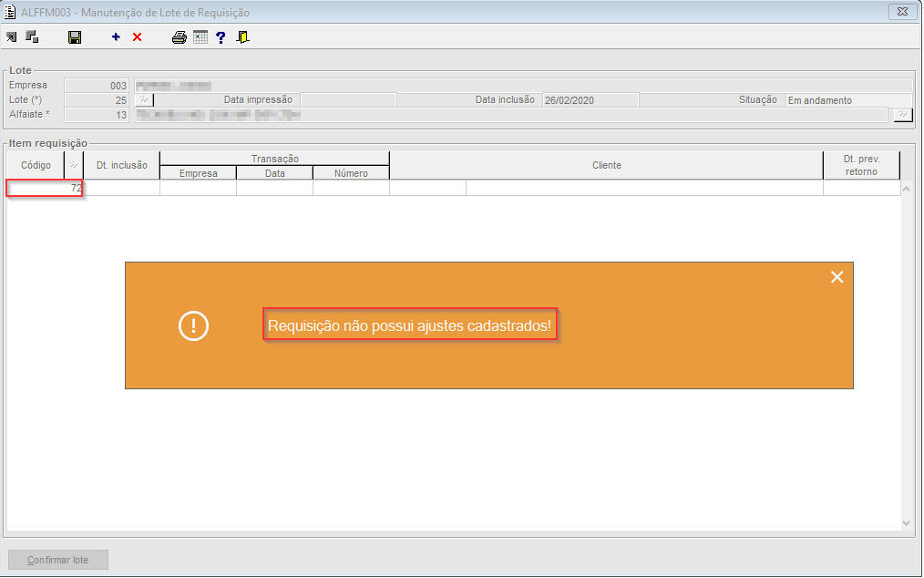Click the Número column sub-header
Screen dimensions: 924x578
tap(351, 173)
